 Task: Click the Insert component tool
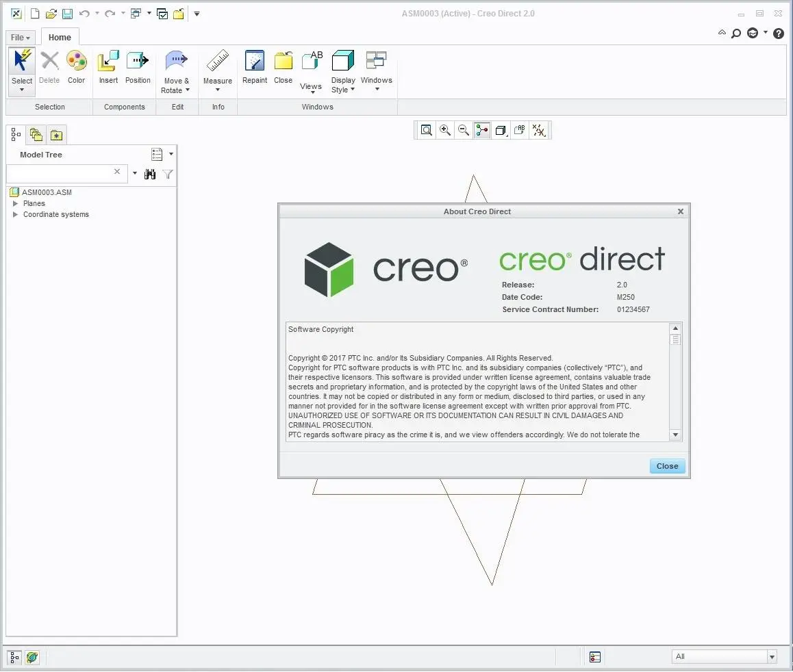pyautogui.click(x=108, y=67)
